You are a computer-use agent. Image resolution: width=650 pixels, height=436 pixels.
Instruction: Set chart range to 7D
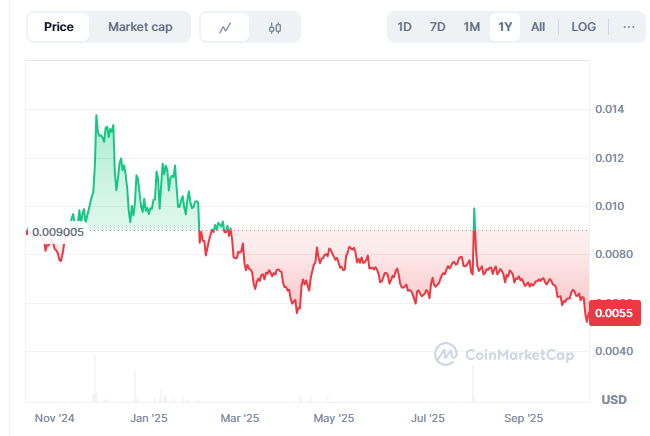[x=437, y=27]
